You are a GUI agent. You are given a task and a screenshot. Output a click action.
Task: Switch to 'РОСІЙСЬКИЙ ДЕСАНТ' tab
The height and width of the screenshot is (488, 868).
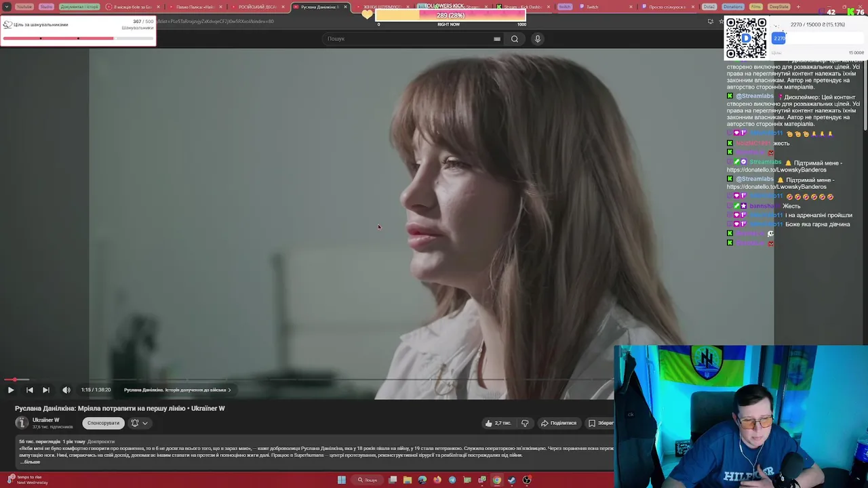click(256, 7)
